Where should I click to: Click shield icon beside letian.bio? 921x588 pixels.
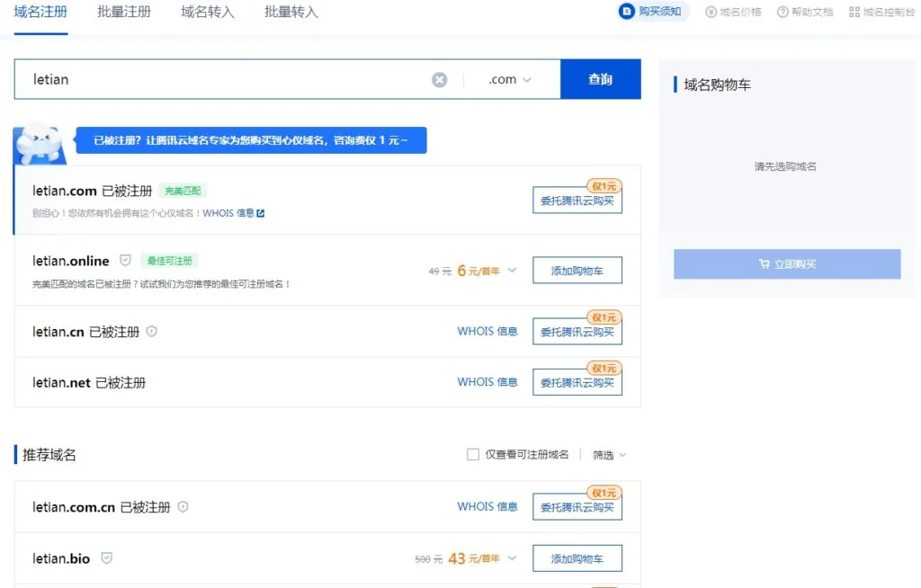tap(106, 557)
